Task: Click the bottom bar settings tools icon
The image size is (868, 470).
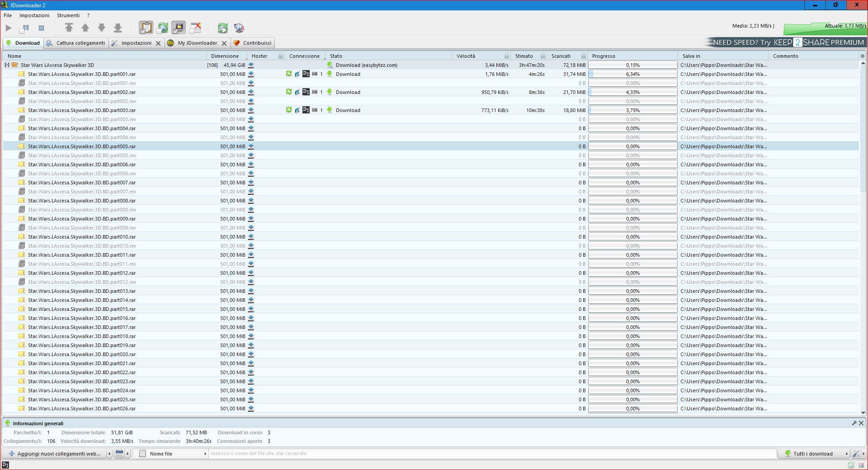Action: tap(855, 454)
